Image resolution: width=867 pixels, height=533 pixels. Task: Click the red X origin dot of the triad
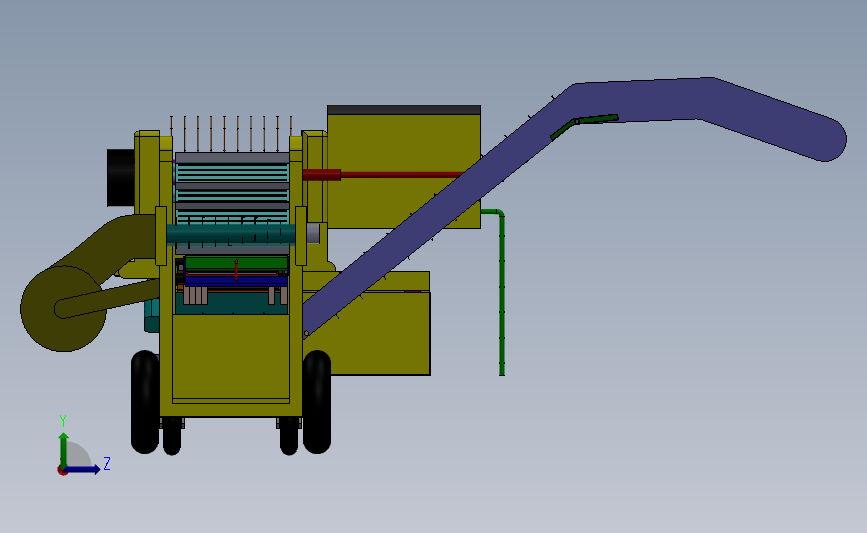(62, 471)
